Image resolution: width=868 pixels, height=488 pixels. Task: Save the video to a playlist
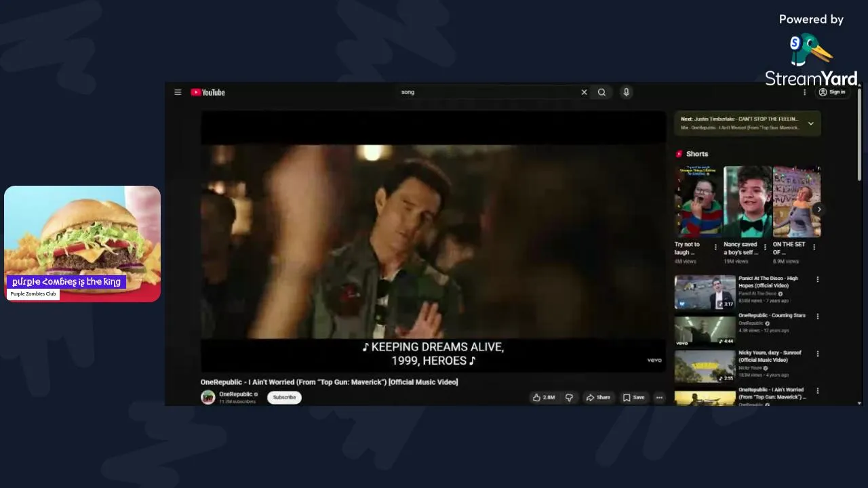pos(633,398)
